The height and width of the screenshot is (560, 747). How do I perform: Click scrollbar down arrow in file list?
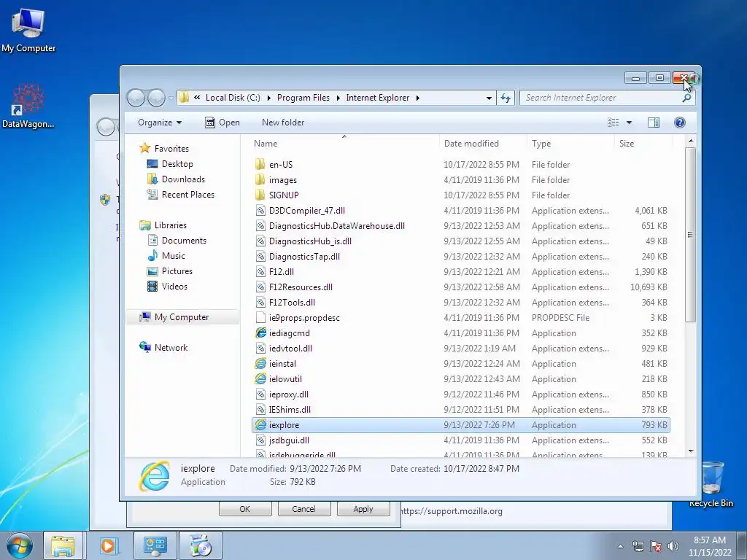point(690,451)
